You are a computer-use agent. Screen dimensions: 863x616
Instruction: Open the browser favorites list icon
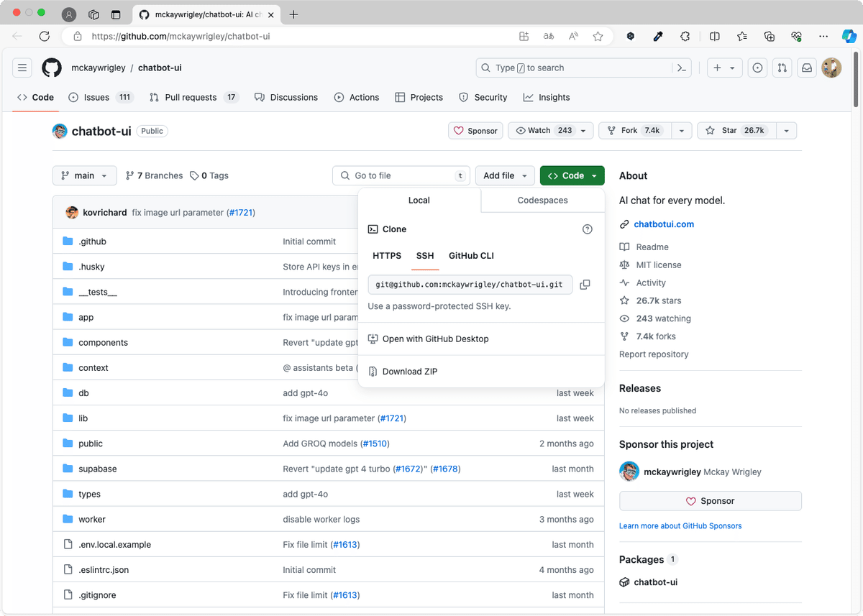tap(742, 36)
